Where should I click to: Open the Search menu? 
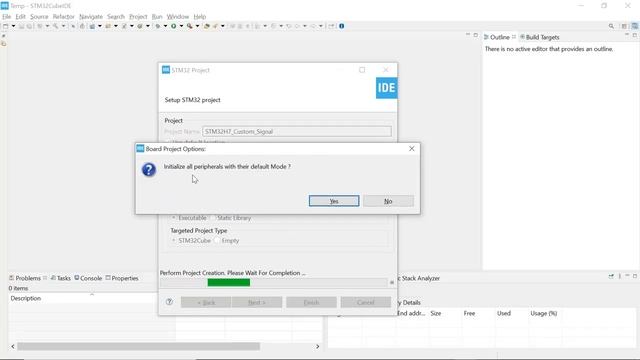116,17
